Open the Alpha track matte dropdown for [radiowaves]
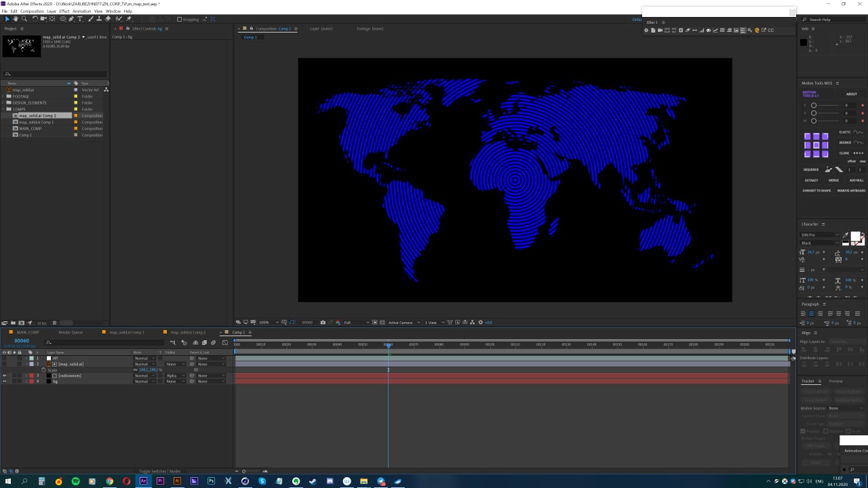The image size is (868, 488). (175, 375)
